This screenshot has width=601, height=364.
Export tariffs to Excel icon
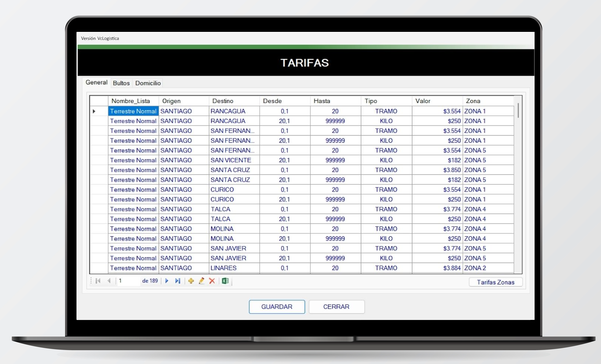[x=225, y=281]
